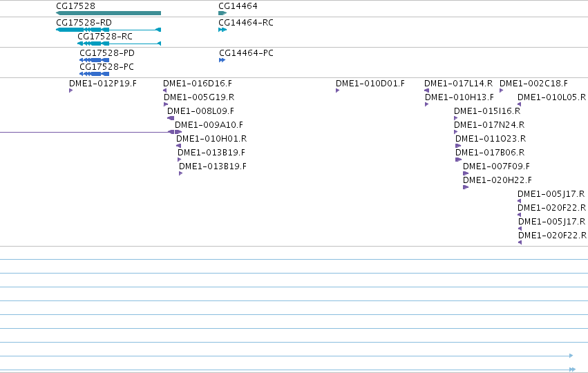
Task: Select the CG17528 gene label
Action: point(75,6)
